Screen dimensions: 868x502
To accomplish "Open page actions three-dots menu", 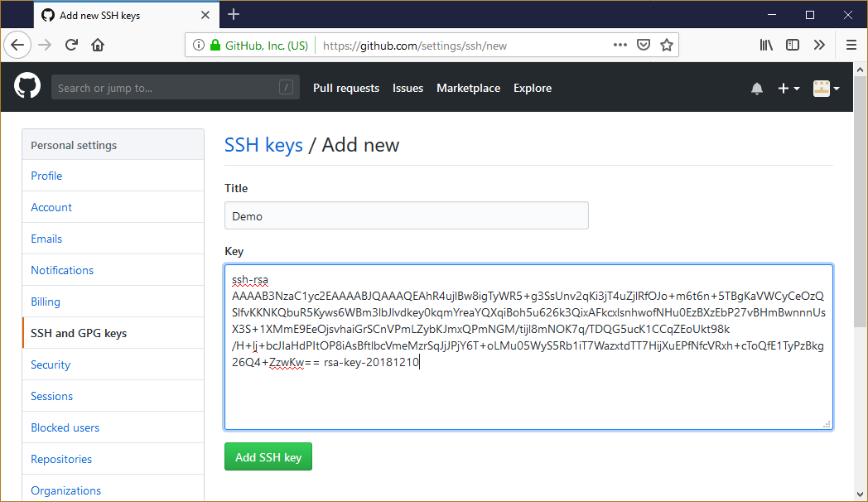I will (620, 45).
